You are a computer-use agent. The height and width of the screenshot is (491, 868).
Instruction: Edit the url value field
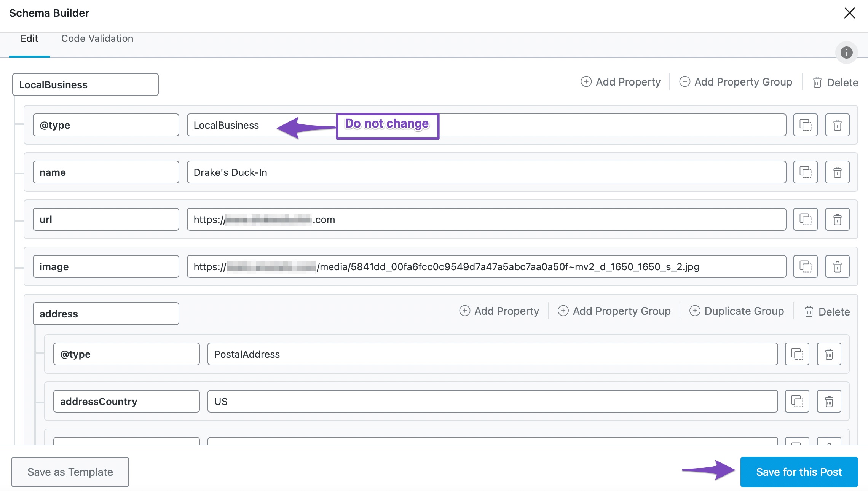[x=487, y=219]
